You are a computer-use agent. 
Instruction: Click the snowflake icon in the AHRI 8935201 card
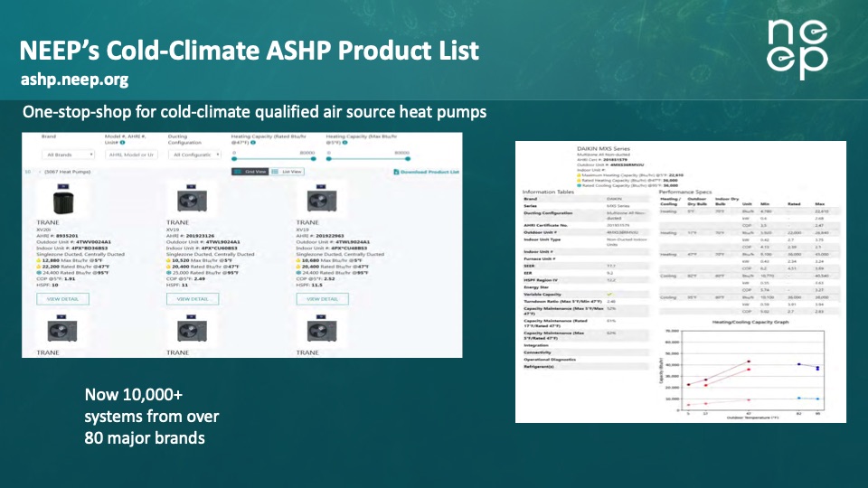[x=39, y=273]
